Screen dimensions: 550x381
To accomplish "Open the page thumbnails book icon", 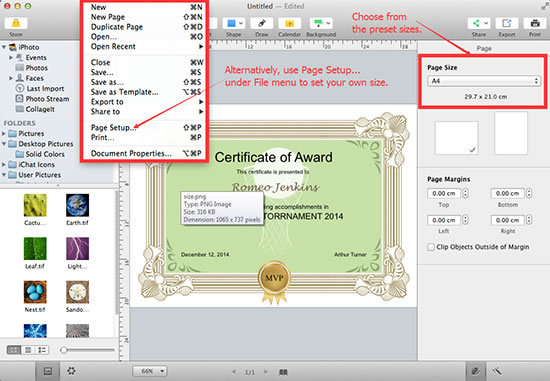I will 283,372.
